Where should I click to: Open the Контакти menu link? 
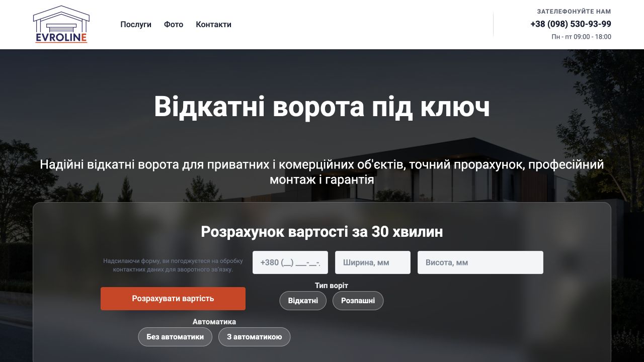pyautogui.click(x=213, y=24)
